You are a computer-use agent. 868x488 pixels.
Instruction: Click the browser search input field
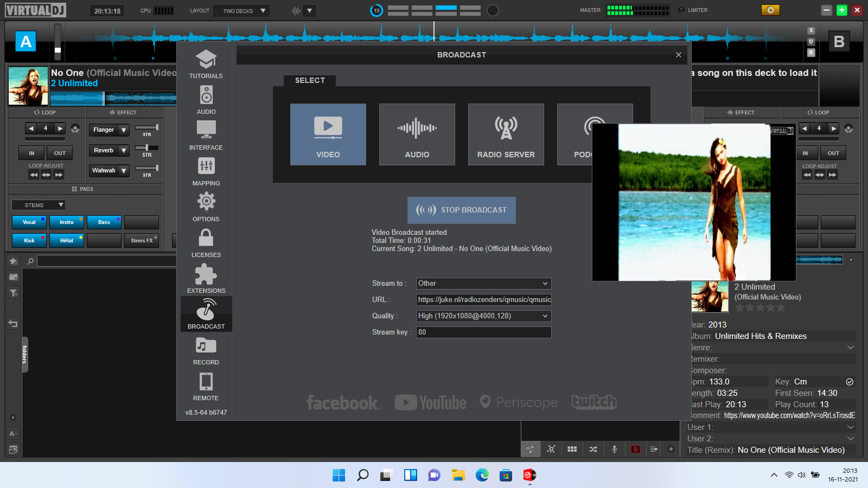(107, 261)
